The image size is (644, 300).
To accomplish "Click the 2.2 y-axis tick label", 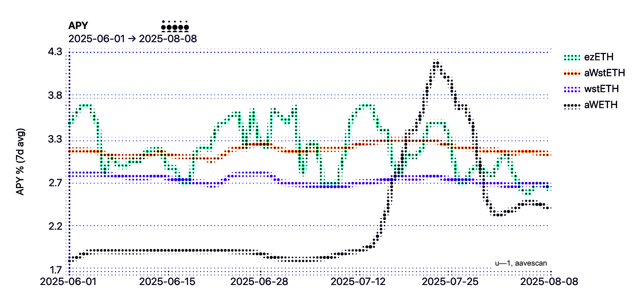I will click(x=55, y=226).
